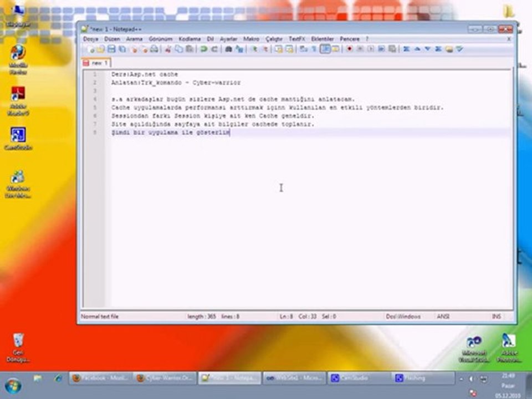Save the document with the floppy icon

(111, 49)
